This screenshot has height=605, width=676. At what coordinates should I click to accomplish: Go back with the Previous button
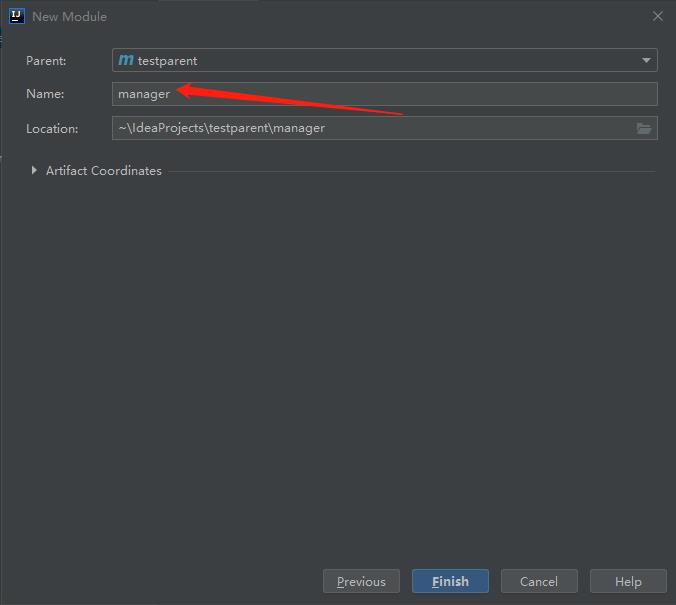[x=361, y=581]
